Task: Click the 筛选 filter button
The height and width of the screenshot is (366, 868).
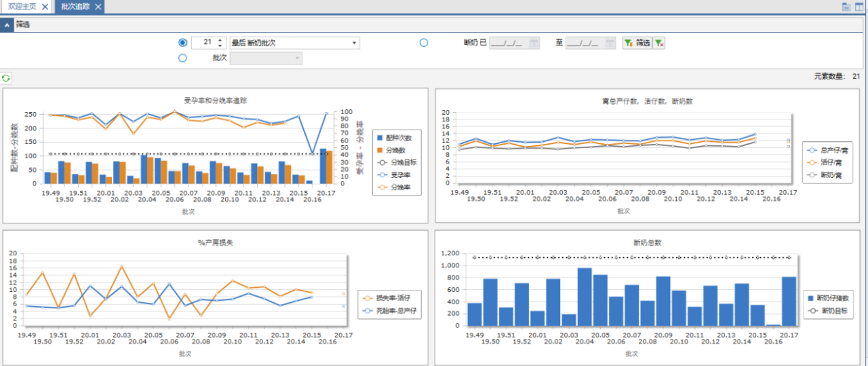Action: click(637, 43)
